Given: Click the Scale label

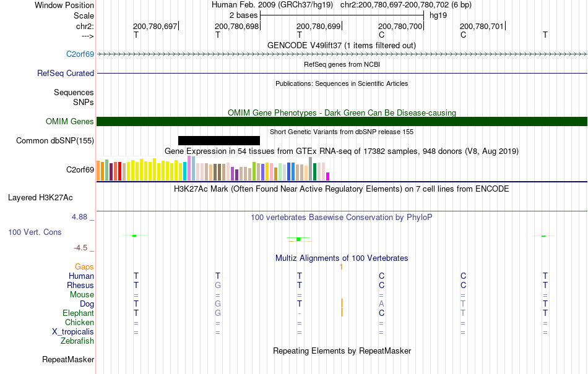Looking at the screenshot, I should pos(84,15).
